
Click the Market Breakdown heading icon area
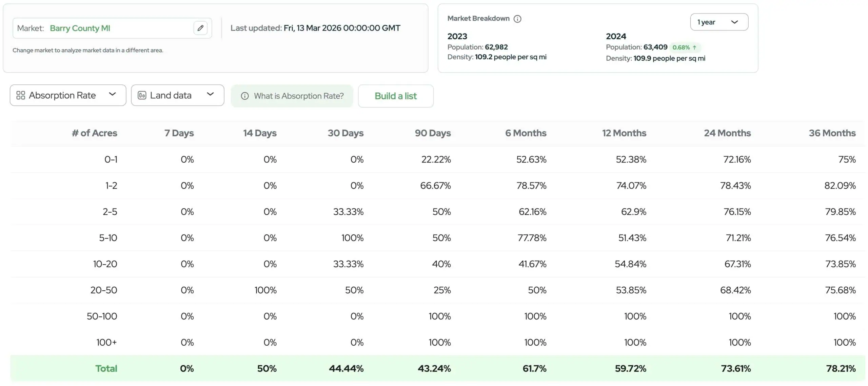point(517,19)
